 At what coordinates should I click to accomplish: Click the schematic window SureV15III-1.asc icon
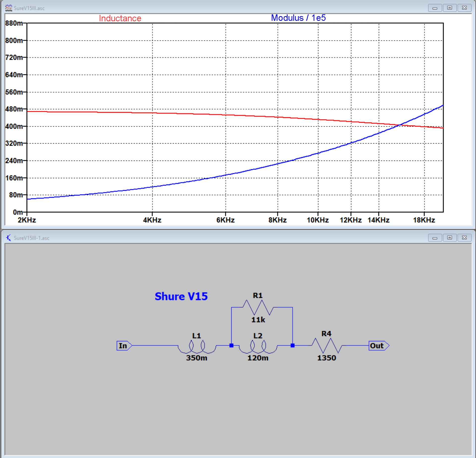pyautogui.click(x=8, y=238)
